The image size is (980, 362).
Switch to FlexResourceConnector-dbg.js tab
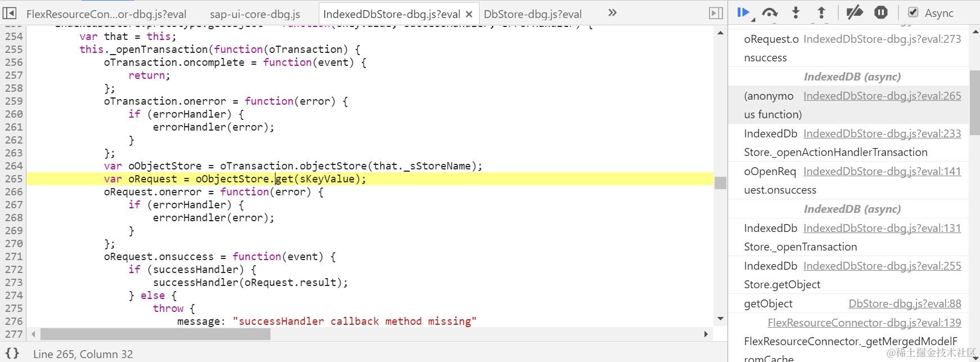click(x=106, y=14)
